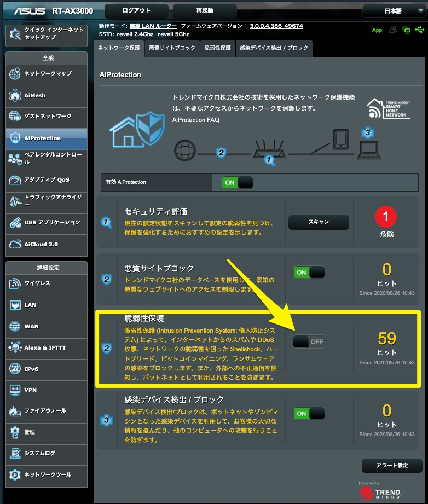Click the VPN monitor icon

click(x=15, y=390)
